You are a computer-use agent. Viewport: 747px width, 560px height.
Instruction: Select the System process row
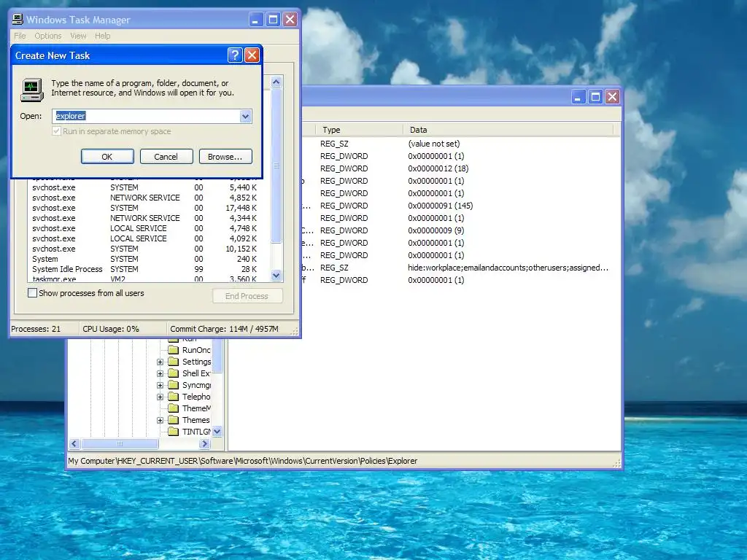pos(144,259)
